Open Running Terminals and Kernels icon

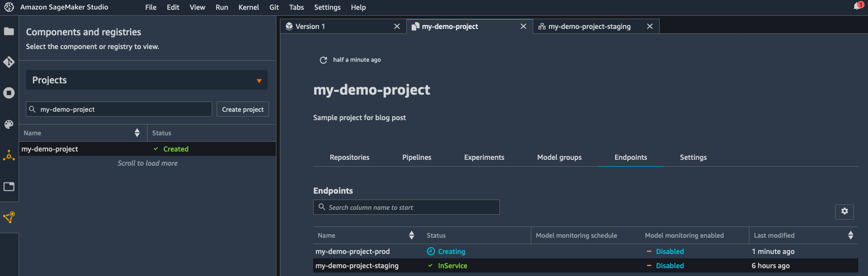[9, 93]
